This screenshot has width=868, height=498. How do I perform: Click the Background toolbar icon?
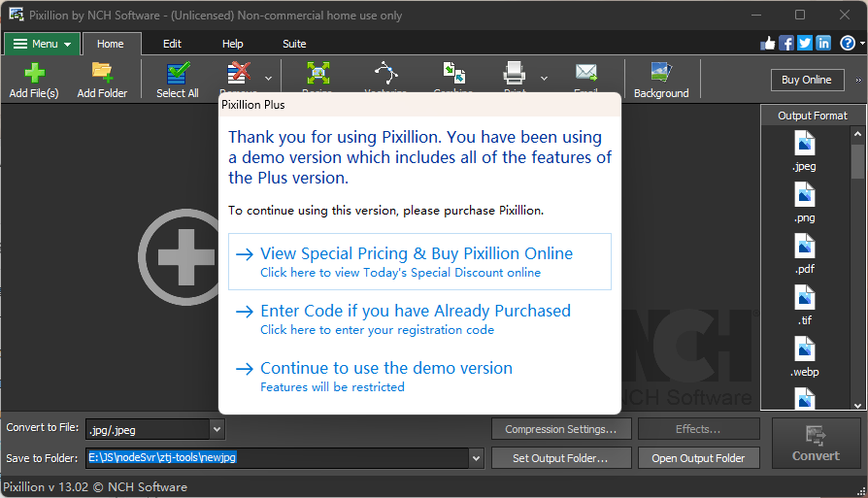pos(661,73)
